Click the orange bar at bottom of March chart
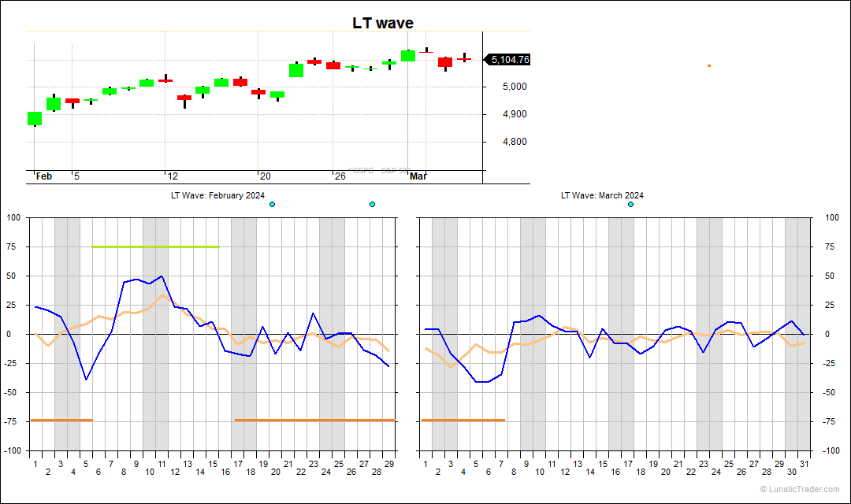851x504 pixels. click(463, 420)
